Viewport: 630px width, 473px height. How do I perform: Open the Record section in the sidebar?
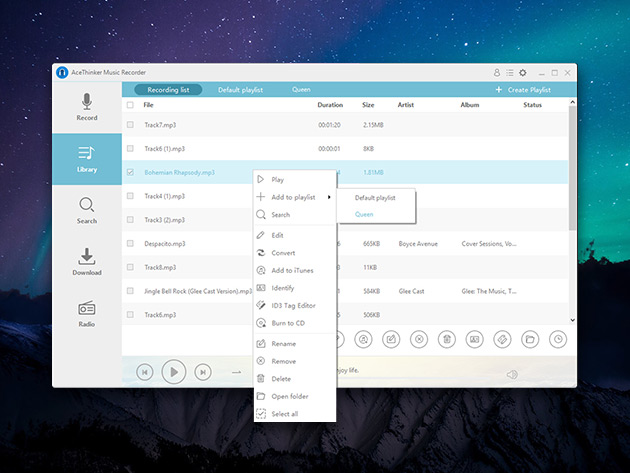pos(87,107)
